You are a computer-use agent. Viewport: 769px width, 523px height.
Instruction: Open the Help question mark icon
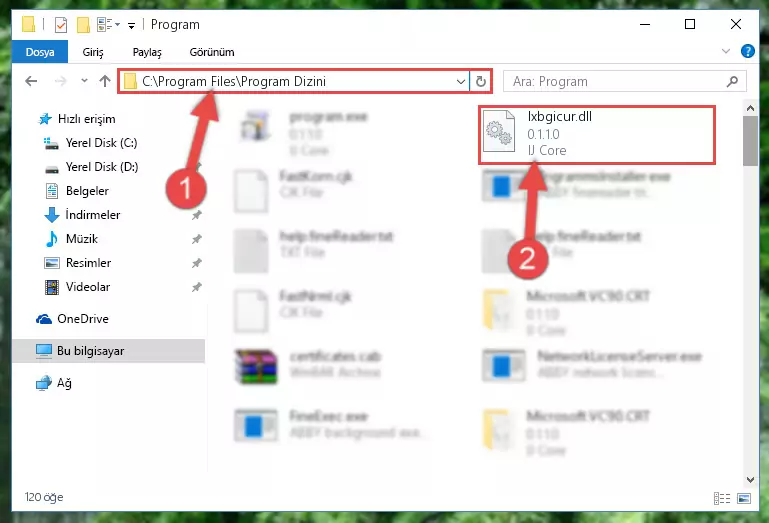pos(748,51)
